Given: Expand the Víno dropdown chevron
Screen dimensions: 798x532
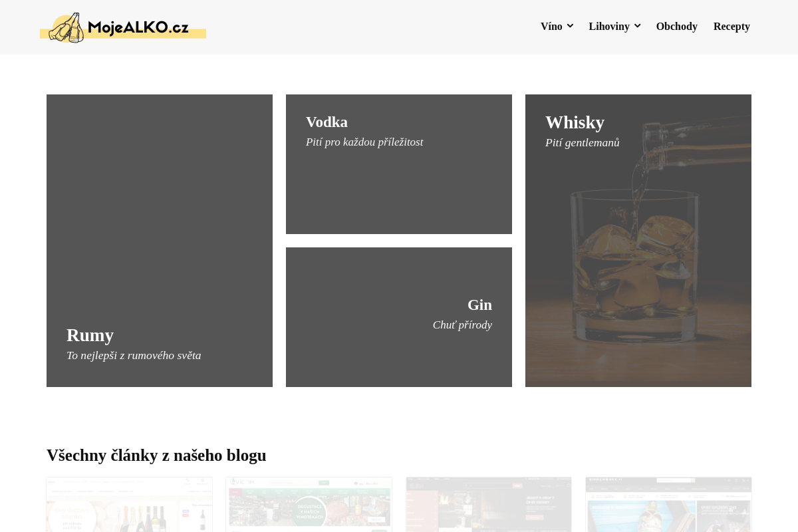Looking at the screenshot, I should coord(570,26).
